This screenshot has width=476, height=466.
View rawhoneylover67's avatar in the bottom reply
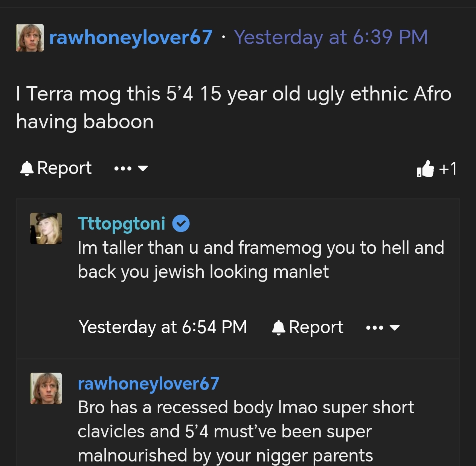(x=46, y=388)
